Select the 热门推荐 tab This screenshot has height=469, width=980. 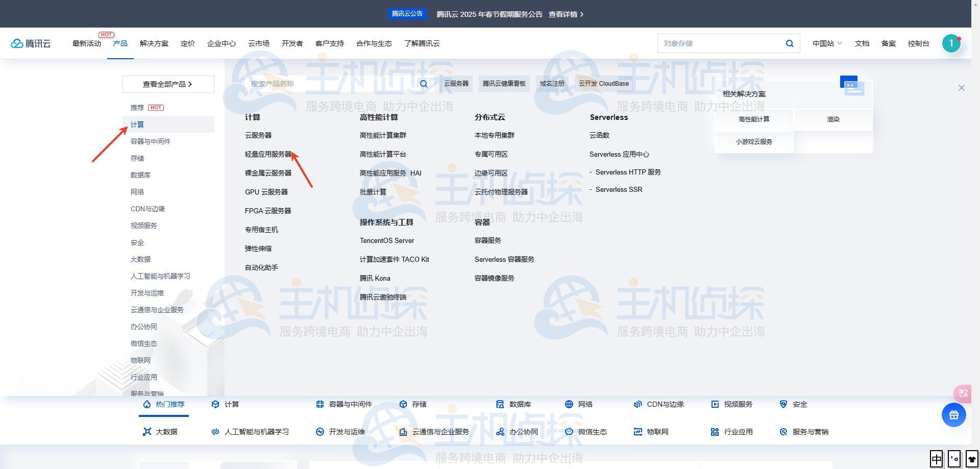[164, 404]
